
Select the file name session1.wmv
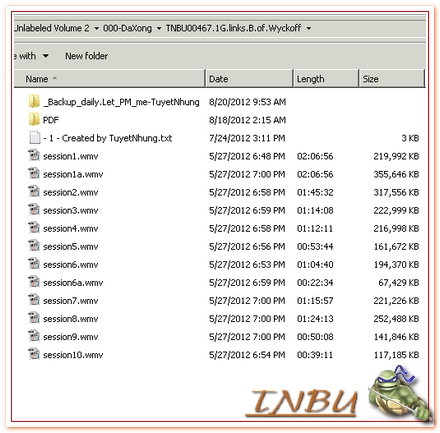71,156
